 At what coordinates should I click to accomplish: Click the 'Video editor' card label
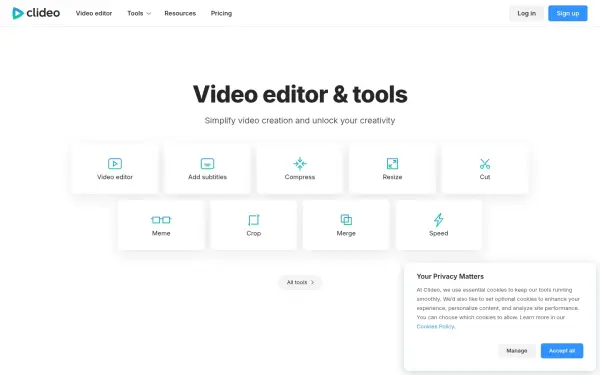[x=115, y=177]
